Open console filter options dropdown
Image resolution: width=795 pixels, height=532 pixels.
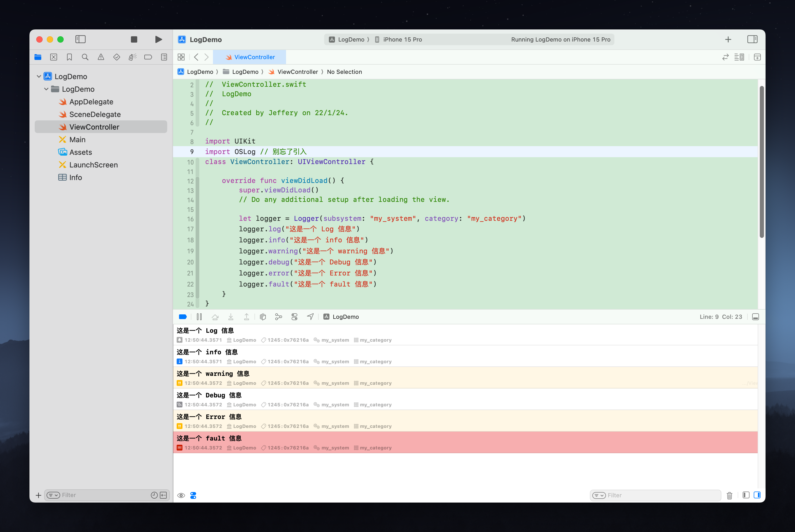(x=599, y=495)
